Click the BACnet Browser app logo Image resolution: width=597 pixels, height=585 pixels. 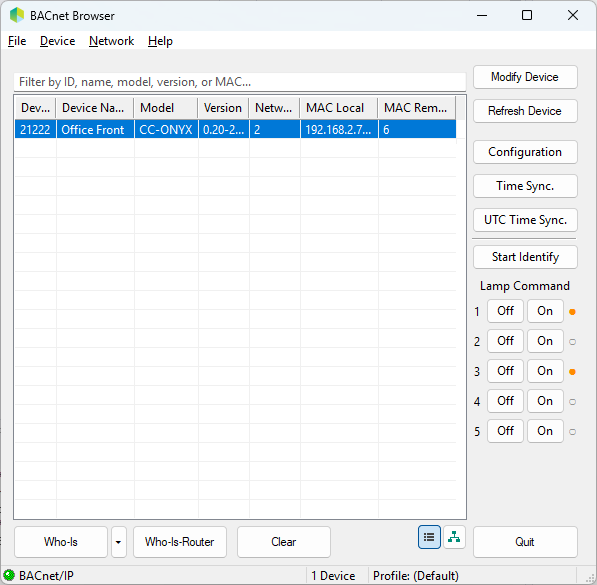17,16
